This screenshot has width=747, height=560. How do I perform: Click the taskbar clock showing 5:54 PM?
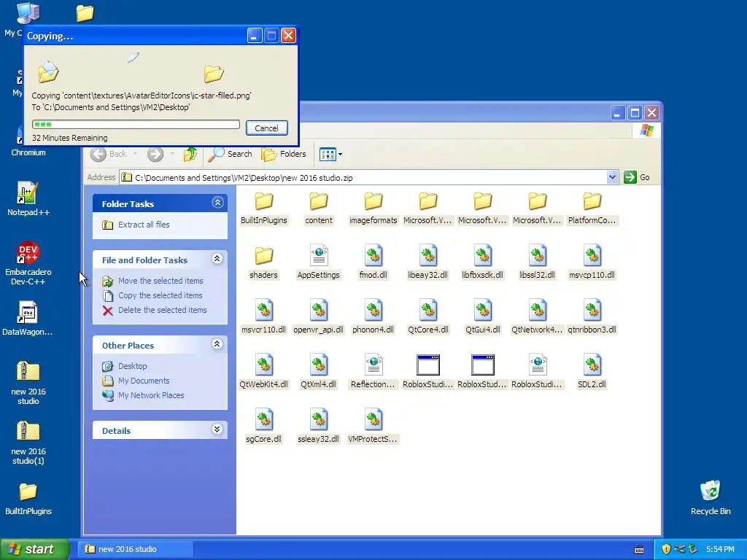coord(720,550)
